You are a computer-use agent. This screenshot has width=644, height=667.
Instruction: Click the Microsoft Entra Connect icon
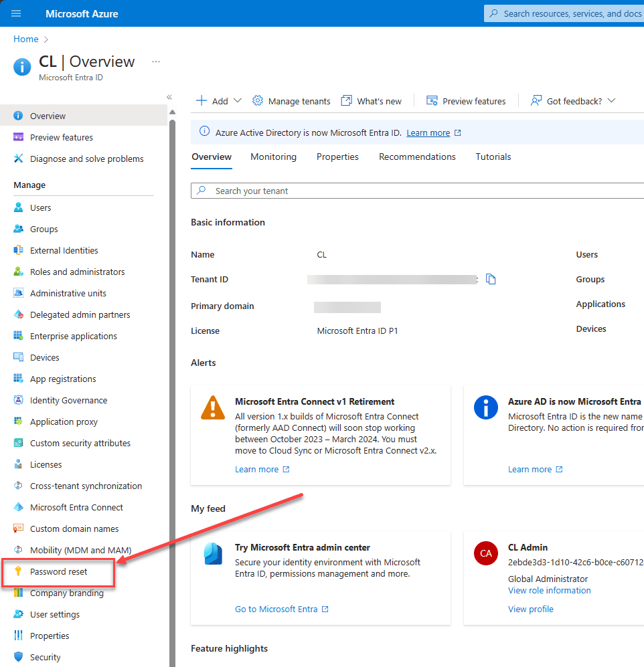coord(18,507)
